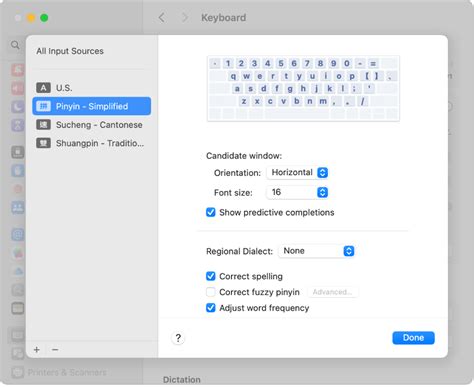Open the Font size dropdown showing 16
The height and width of the screenshot is (387, 474).
pyautogui.click(x=297, y=192)
